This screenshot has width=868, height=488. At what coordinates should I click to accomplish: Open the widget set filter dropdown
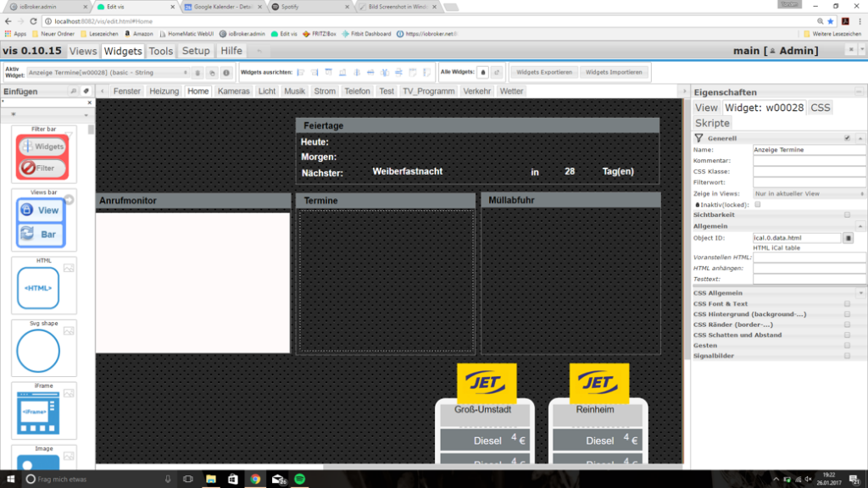tap(47, 114)
